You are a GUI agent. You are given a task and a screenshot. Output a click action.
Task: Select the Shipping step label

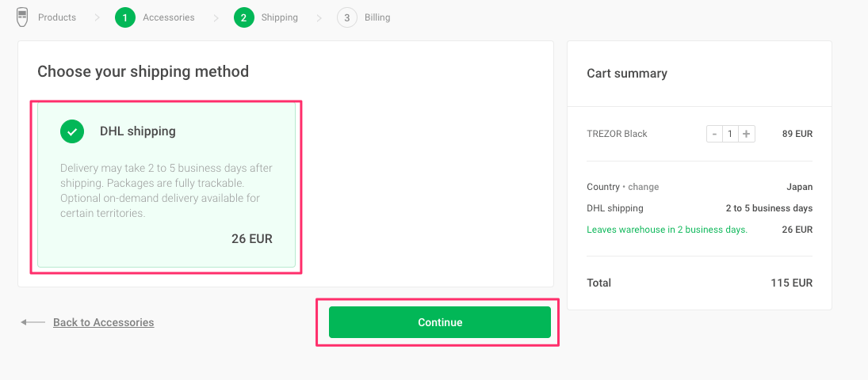(x=280, y=17)
